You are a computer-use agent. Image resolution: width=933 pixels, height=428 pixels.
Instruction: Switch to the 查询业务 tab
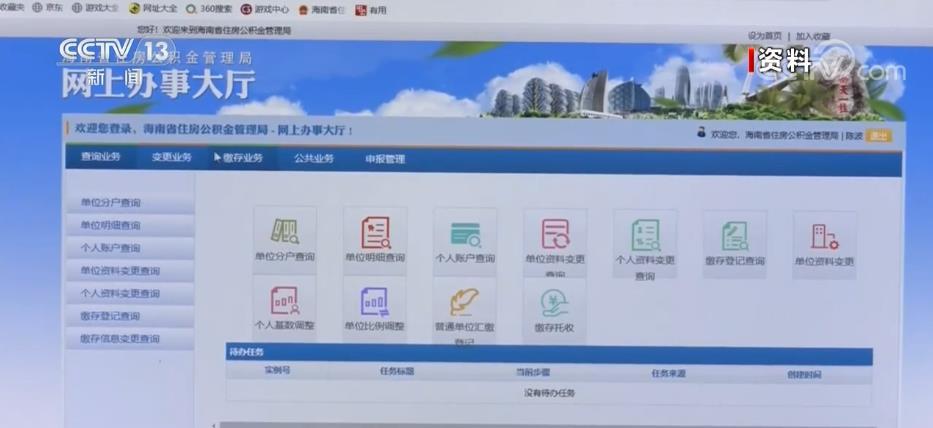click(x=100, y=157)
